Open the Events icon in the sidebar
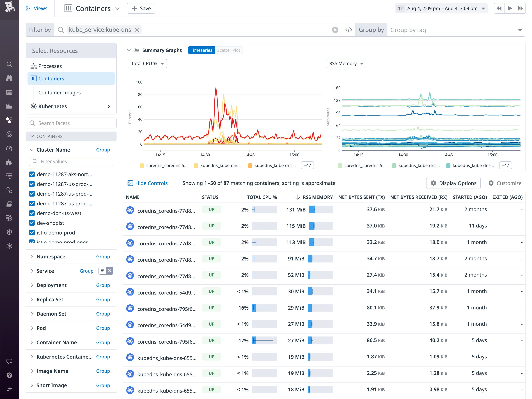The height and width of the screenshot is (399, 532). [x=9, y=92]
